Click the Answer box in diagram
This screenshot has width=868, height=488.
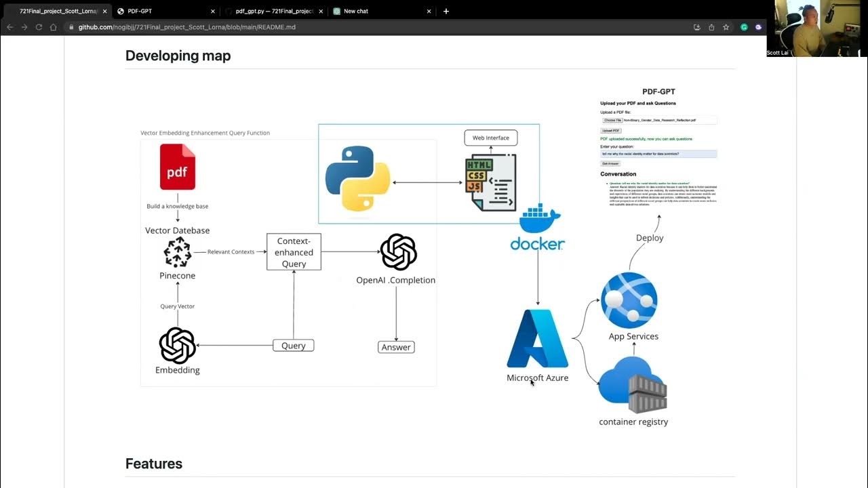396,347
